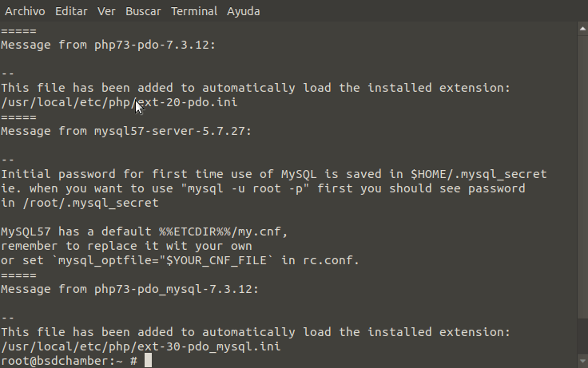Click the scrollbar up arrow

(582, 29)
